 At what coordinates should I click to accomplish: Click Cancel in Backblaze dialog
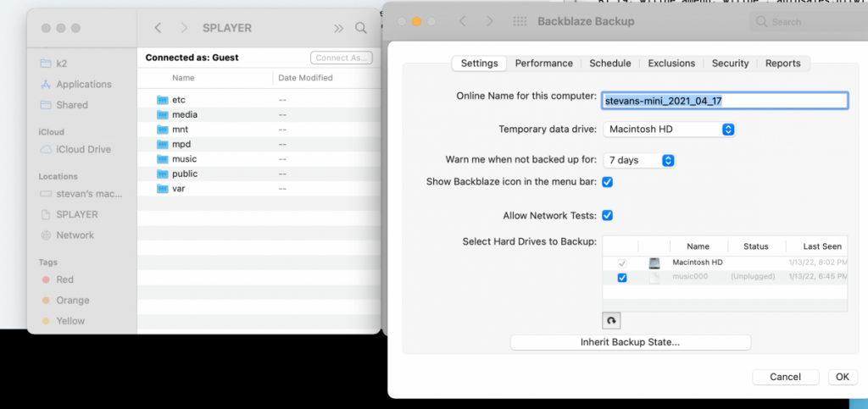[786, 377]
